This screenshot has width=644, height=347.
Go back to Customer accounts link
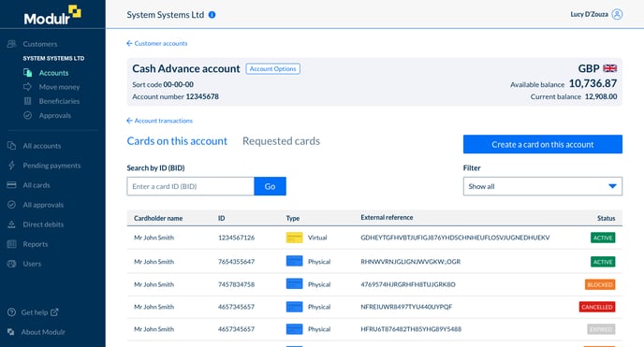pyautogui.click(x=157, y=43)
